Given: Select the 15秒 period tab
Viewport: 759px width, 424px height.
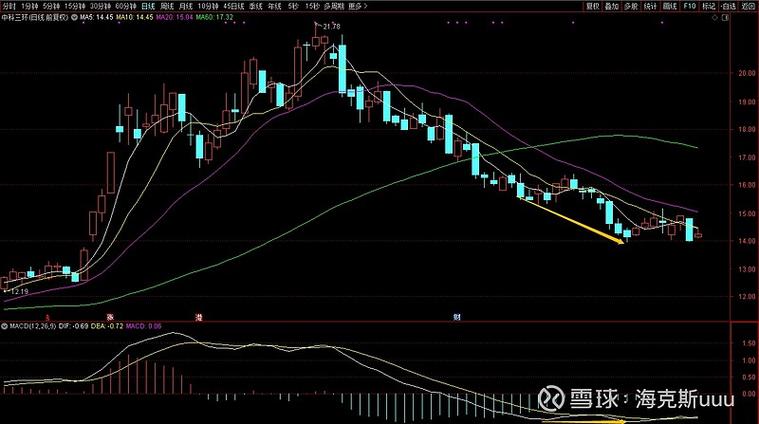Looking at the screenshot, I should pyautogui.click(x=312, y=6).
